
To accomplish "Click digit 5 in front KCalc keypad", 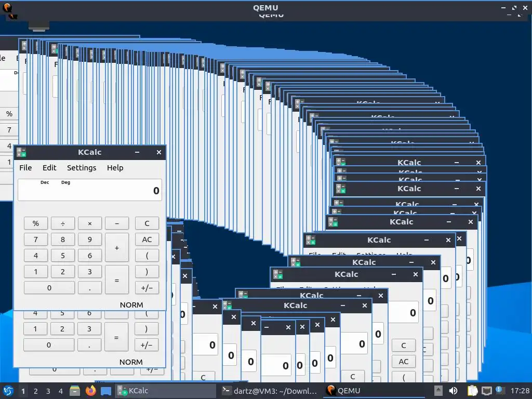I will tap(63, 256).
